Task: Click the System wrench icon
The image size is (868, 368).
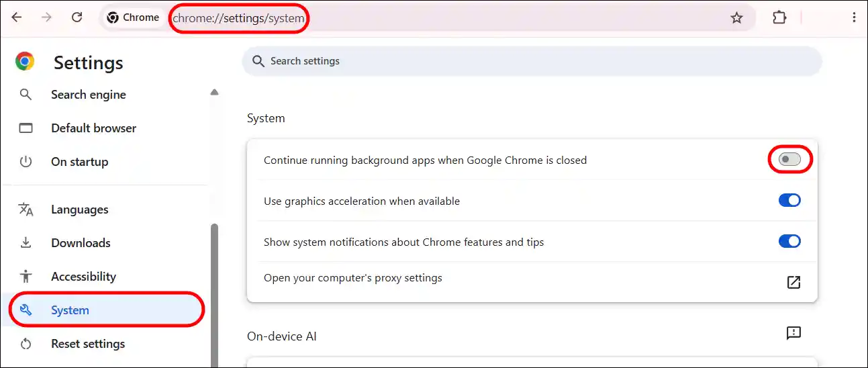Action: click(x=26, y=310)
